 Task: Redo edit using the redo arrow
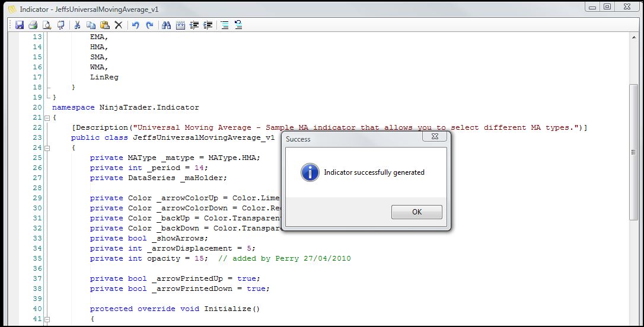[149, 25]
